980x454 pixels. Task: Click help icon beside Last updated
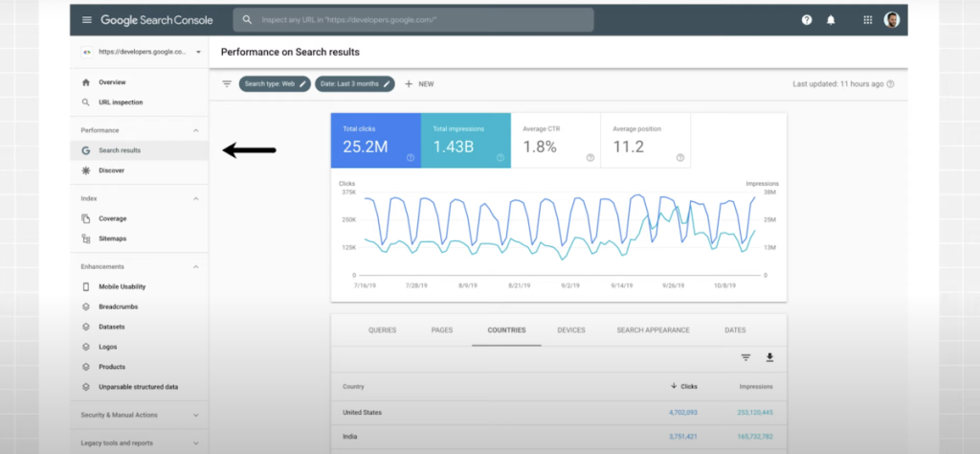coord(891,83)
